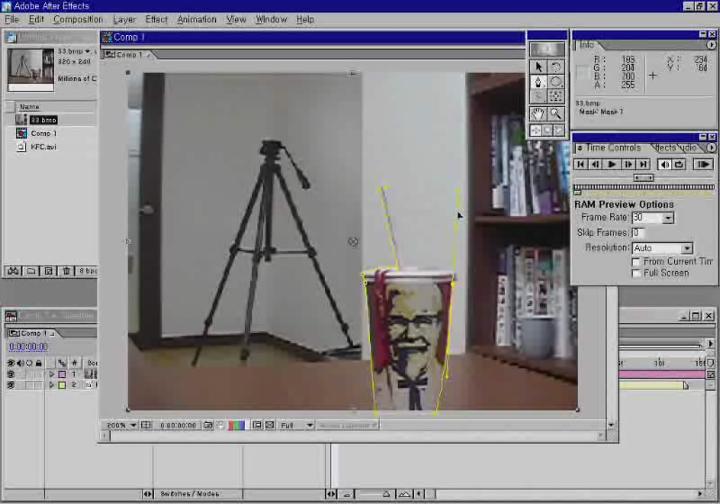
Task: Expand layer 1 properties triangle
Action: click(x=52, y=375)
